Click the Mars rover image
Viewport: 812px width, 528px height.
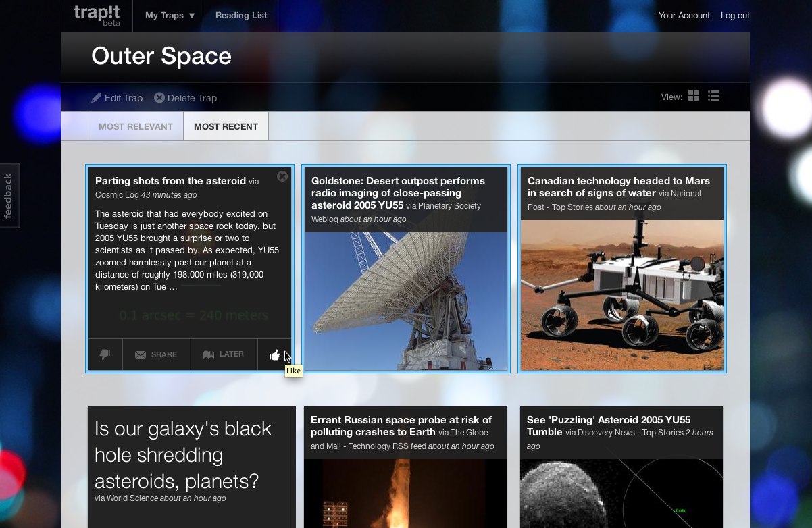(x=622, y=295)
